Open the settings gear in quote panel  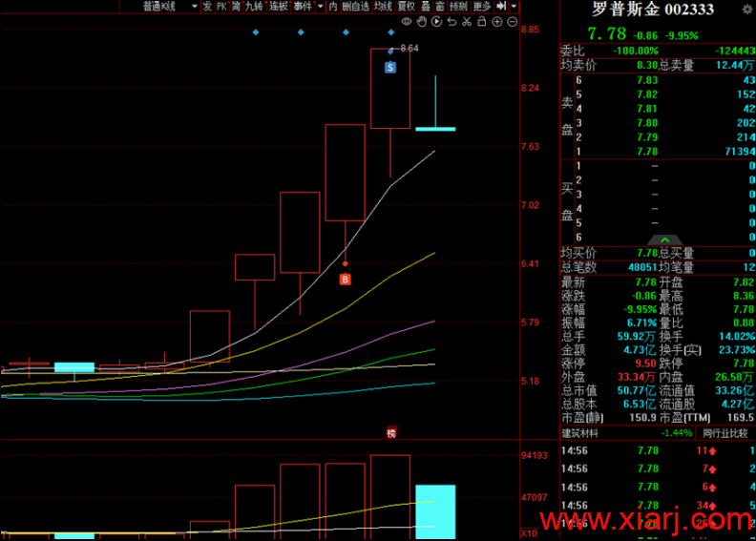747,10
